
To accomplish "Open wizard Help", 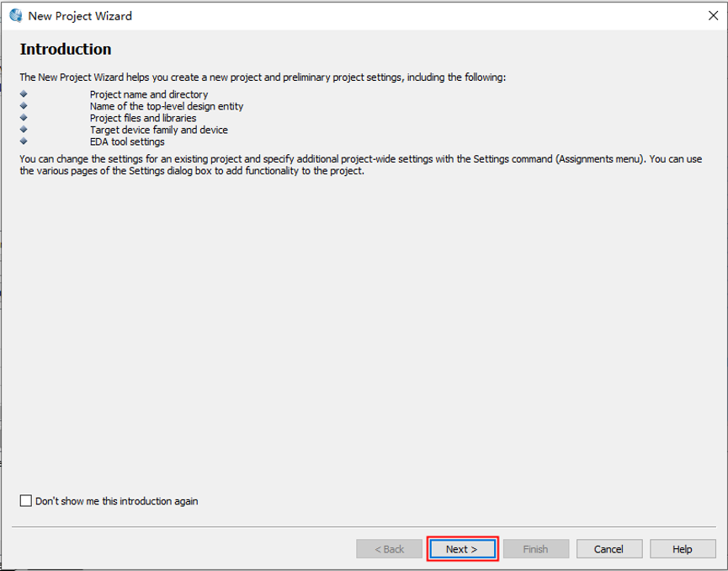I will point(683,549).
